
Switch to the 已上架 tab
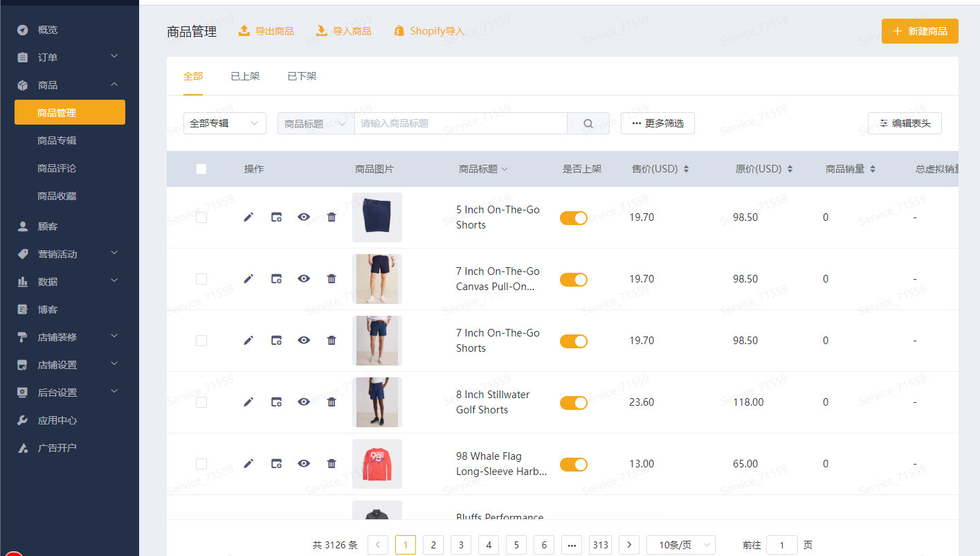pos(245,76)
